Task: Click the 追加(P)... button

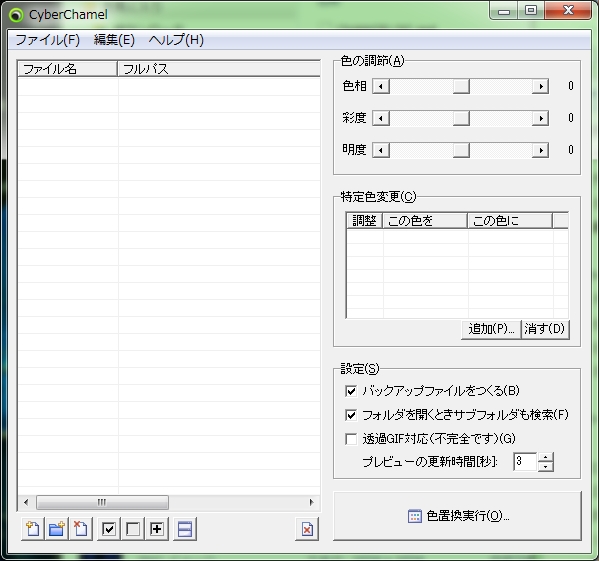Action: coord(491,329)
